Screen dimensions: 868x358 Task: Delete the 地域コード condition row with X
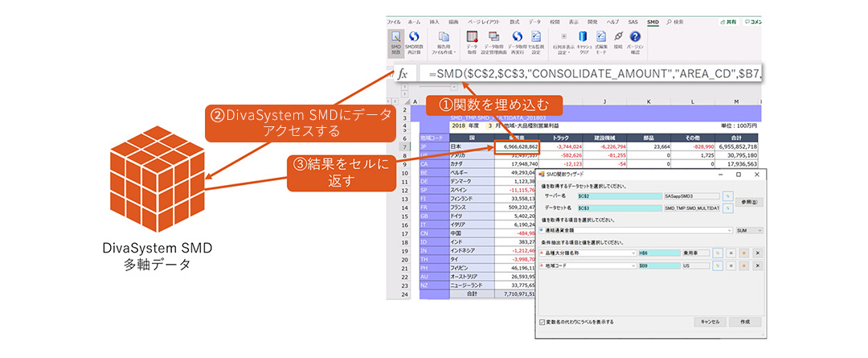pos(758,266)
